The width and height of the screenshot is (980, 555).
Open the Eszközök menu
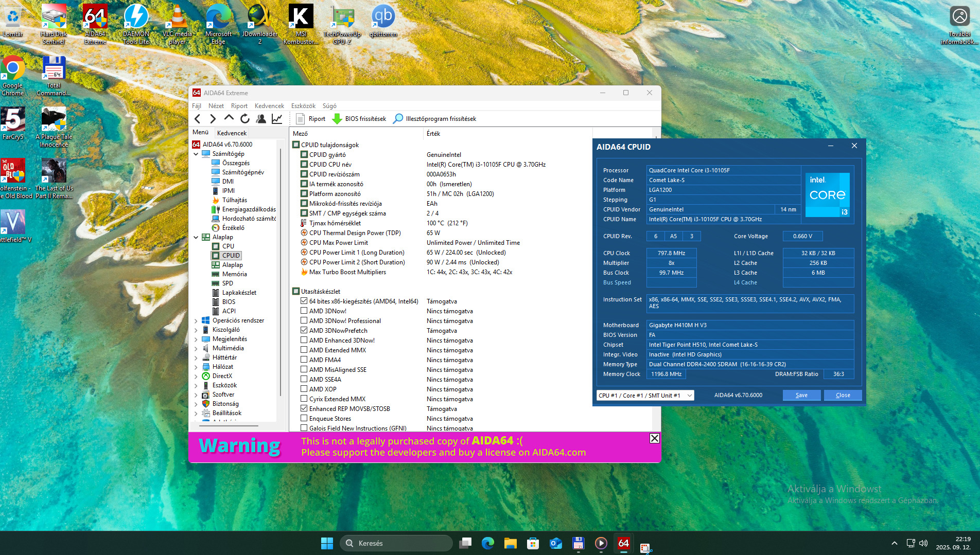click(x=304, y=106)
